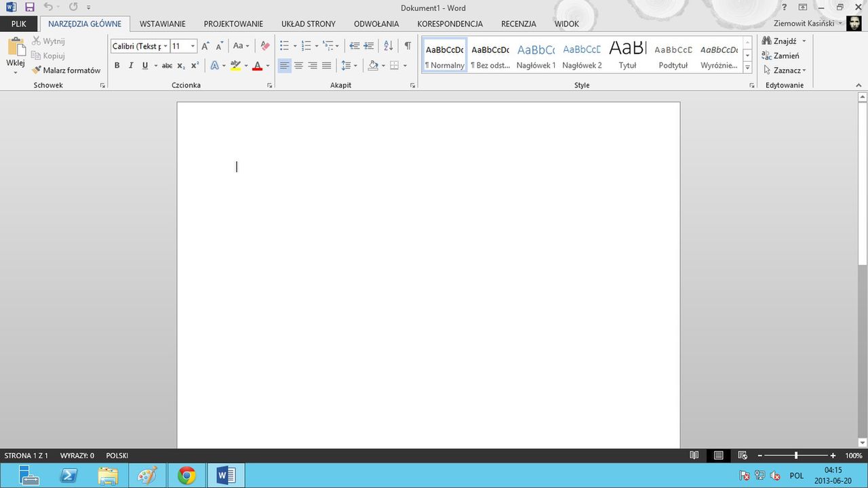Viewport: 868px width, 488px height.
Task: Open the Zaznacz dropdown
Action: (785, 70)
